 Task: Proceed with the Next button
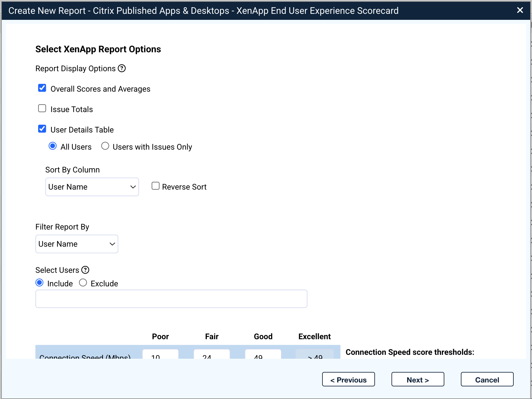[x=418, y=379]
